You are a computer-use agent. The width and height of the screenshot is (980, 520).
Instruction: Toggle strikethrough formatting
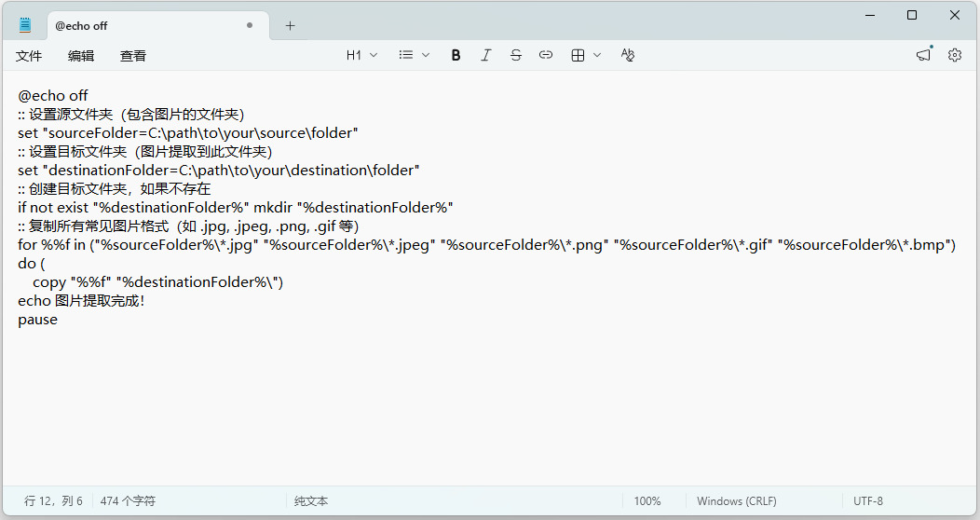tap(515, 56)
